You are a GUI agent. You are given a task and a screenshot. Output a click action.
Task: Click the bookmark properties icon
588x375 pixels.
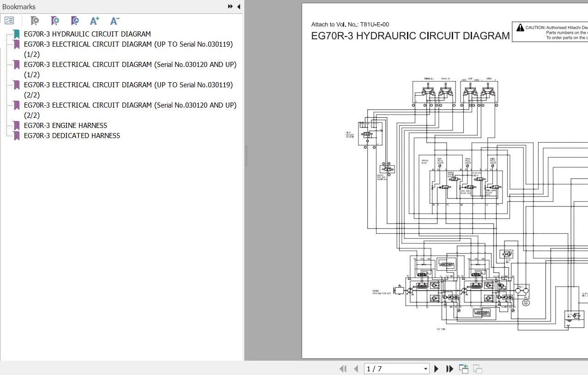(75, 21)
